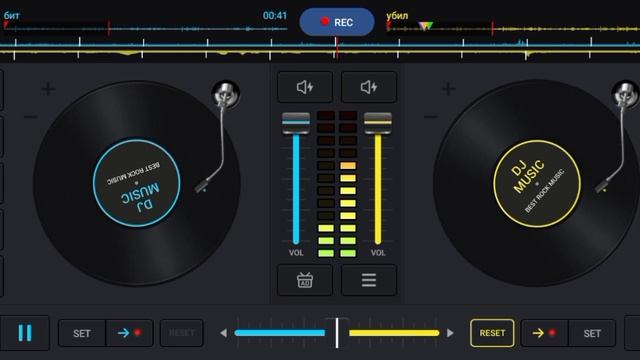Screen dimensions: 640x360
Task: Click the right deck overview waveform
Action: coord(513,29)
